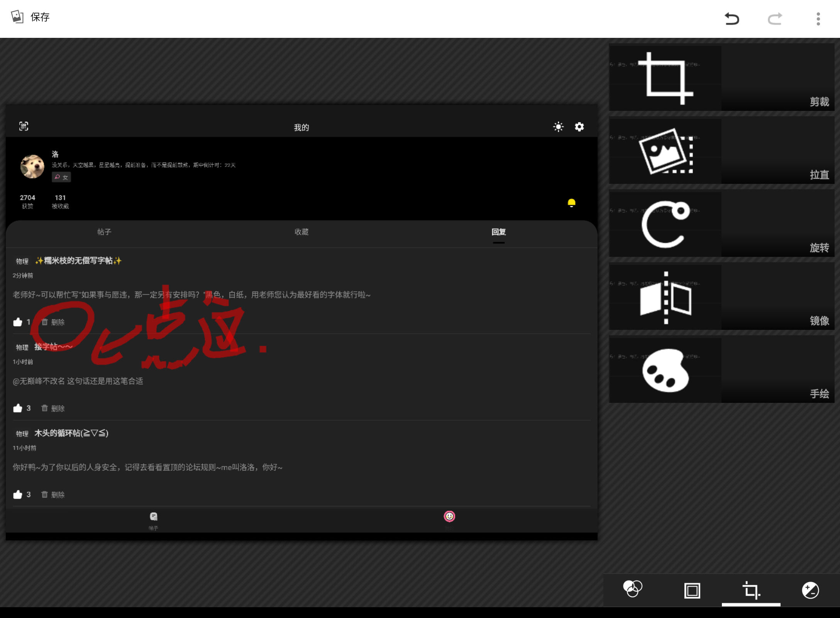Select the 拉直 straighten tool
840x618 pixels.
pyautogui.click(x=721, y=151)
